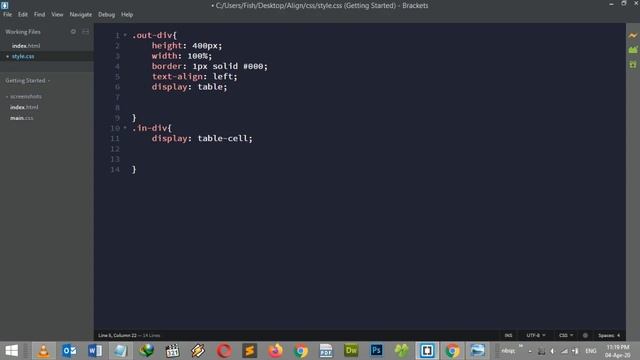Expand the screenshots folder

coord(24,96)
